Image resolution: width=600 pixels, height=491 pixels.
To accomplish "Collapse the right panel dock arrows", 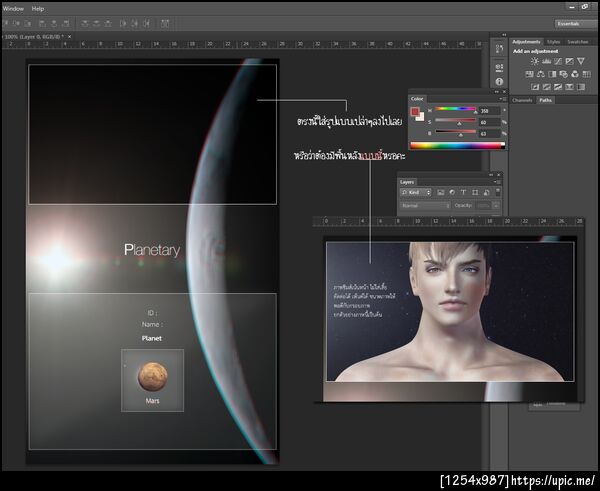I will point(504,35).
